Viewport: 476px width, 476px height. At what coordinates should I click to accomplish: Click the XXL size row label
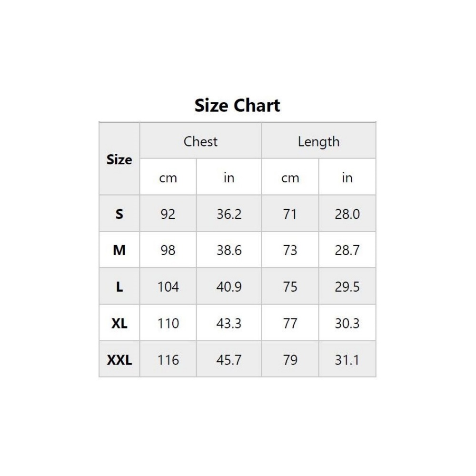pos(119,360)
